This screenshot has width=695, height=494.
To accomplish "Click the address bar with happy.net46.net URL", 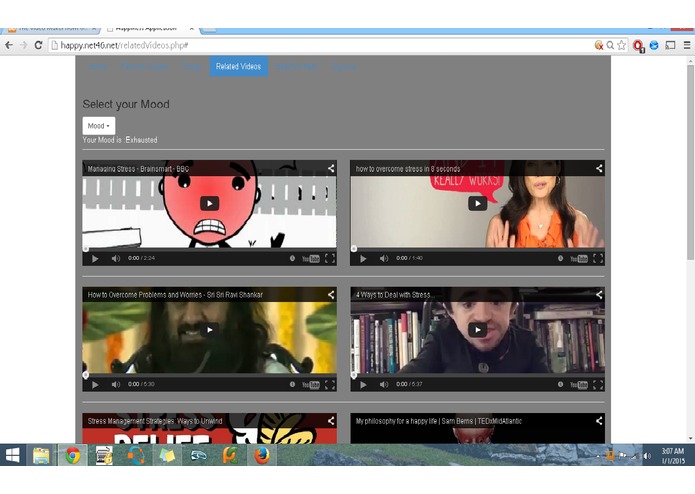I will [319, 45].
